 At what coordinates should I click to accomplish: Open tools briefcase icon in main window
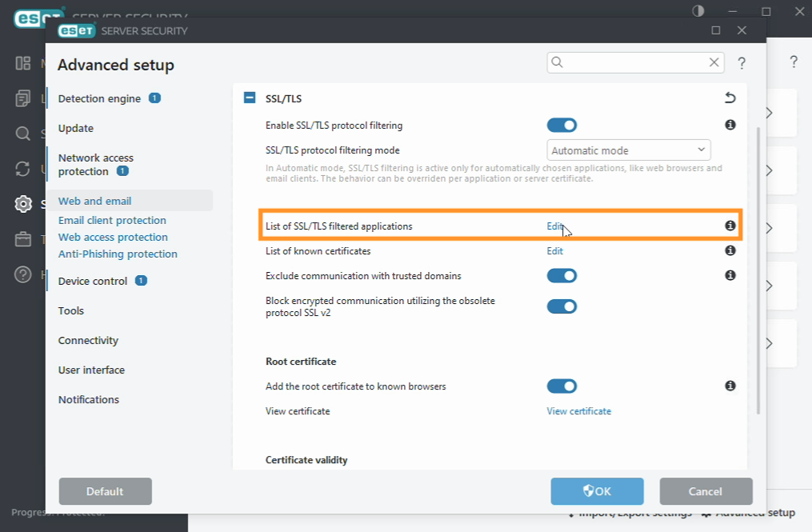point(22,239)
